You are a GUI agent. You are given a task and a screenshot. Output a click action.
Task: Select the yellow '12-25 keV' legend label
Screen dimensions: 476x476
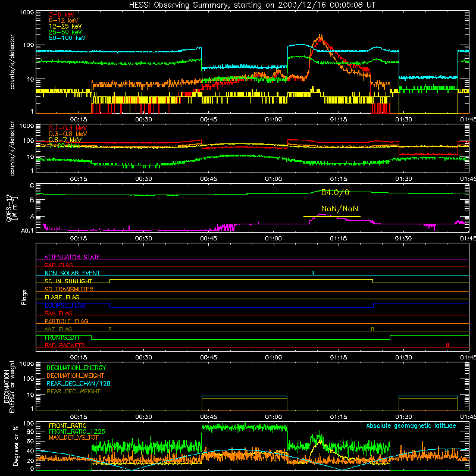pyautogui.click(x=65, y=26)
